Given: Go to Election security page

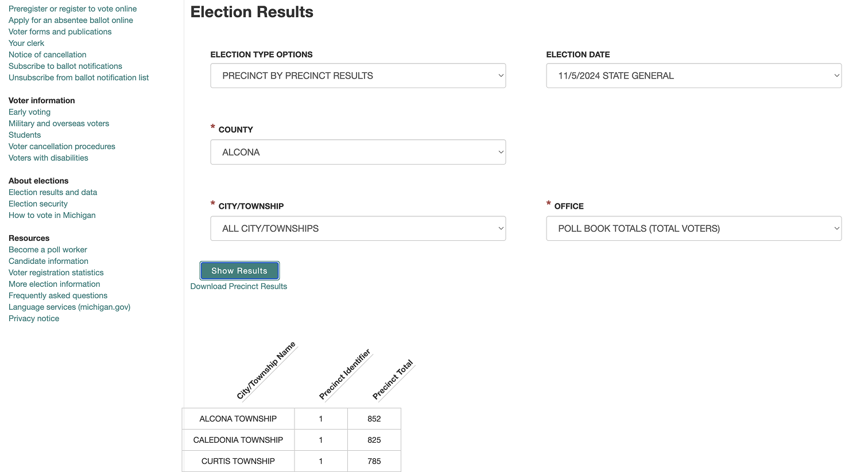Looking at the screenshot, I should coord(38,204).
